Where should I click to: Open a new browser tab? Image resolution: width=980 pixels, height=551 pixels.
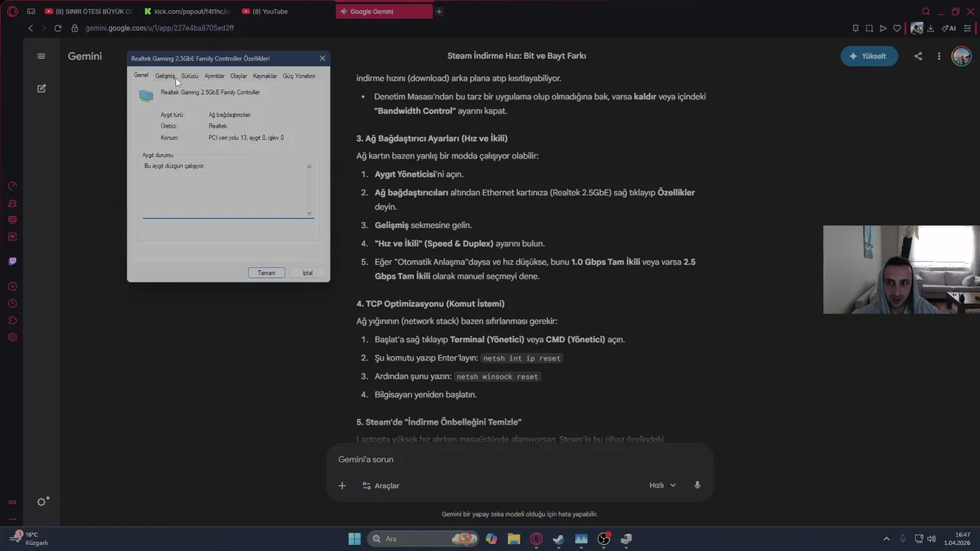coord(439,11)
